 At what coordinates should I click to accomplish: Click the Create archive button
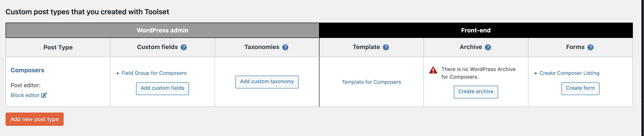point(476,92)
